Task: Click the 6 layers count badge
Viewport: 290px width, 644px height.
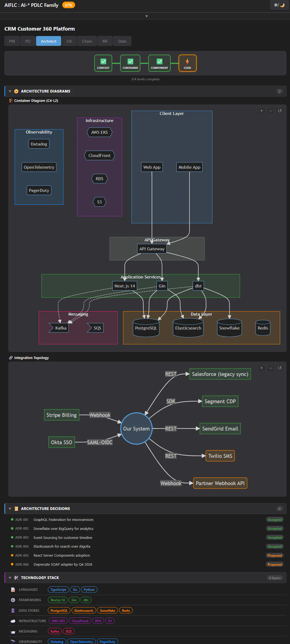Action: [x=275, y=578]
